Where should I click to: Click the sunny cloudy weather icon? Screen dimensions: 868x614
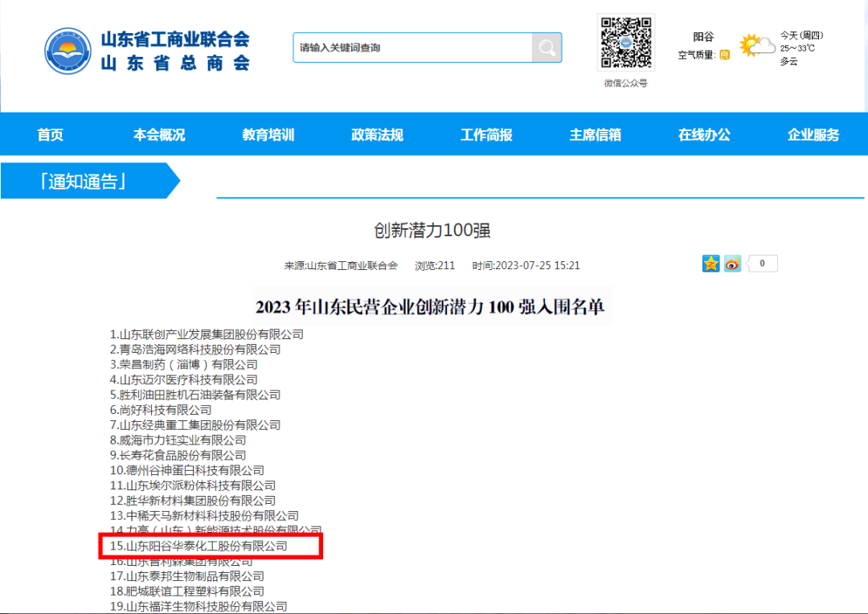[x=757, y=46]
